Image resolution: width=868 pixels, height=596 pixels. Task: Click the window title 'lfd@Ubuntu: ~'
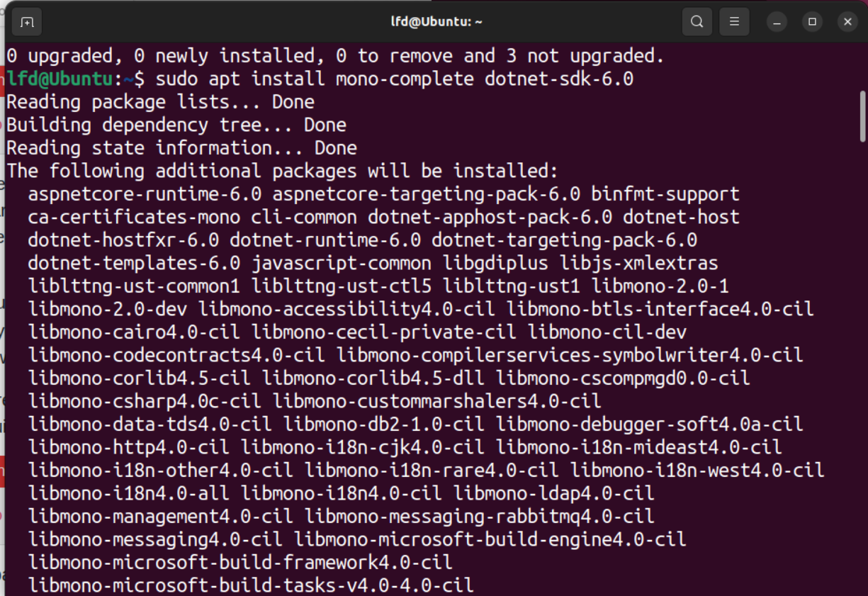pyautogui.click(x=436, y=22)
